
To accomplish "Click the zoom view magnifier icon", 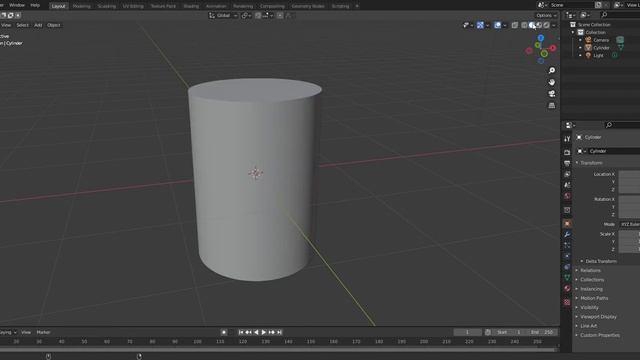I will pos(551,71).
